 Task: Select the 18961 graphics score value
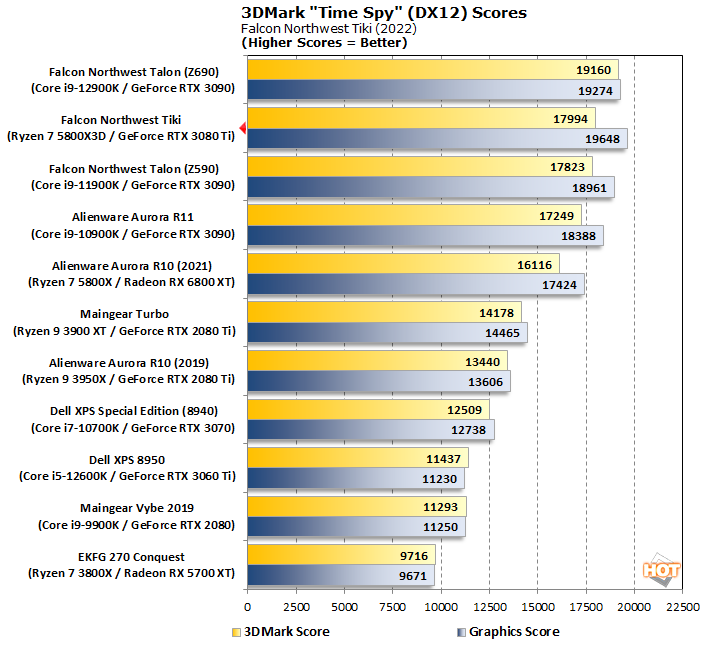click(589, 188)
